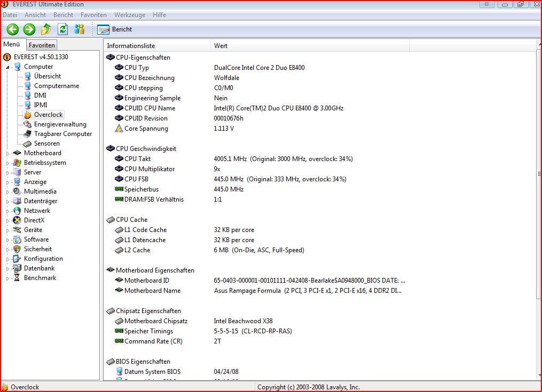
Task: Click the Betriebssystem Windows flag icon
Action: 17,163
